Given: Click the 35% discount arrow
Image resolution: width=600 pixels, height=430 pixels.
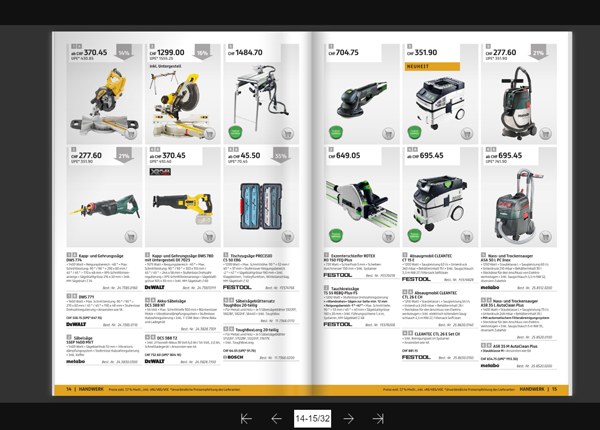Looking at the screenshot, I should coord(280,155).
